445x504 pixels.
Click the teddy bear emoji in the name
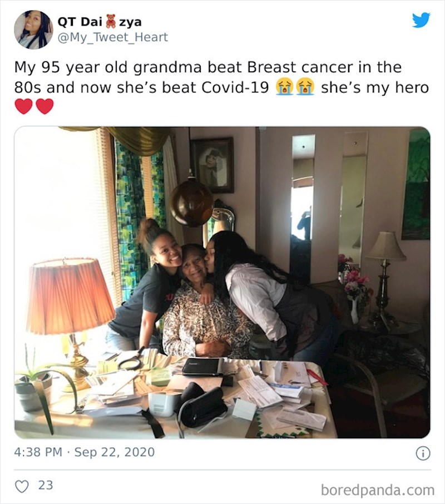coord(111,22)
